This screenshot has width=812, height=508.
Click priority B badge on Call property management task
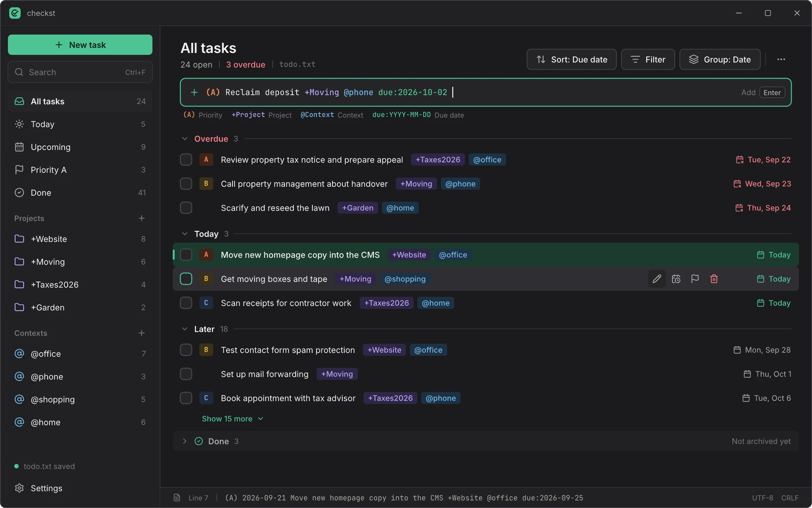(x=206, y=184)
